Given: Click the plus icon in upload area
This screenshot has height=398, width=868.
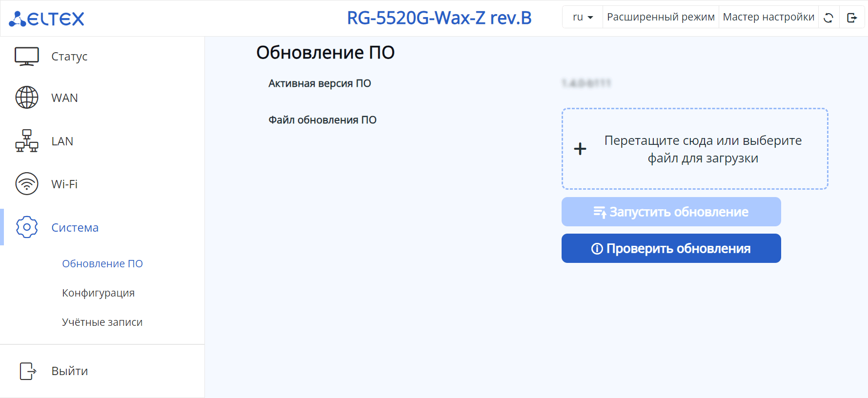Looking at the screenshot, I should pos(580,149).
